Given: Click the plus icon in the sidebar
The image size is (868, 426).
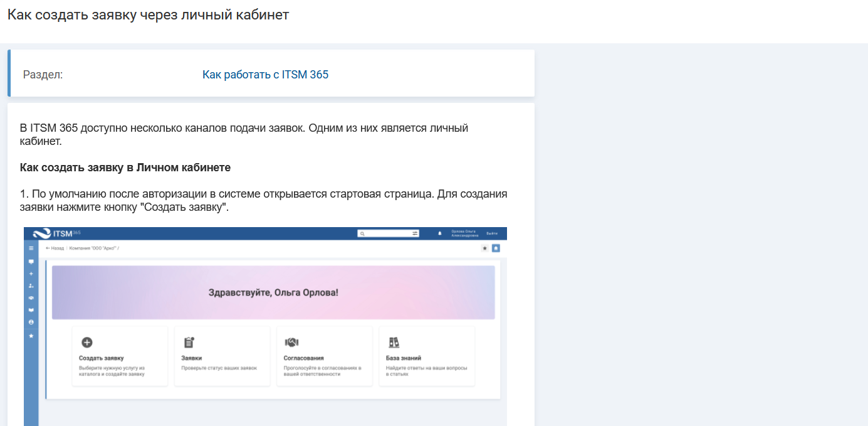Looking at the screenshot, I should coord(31,274).
